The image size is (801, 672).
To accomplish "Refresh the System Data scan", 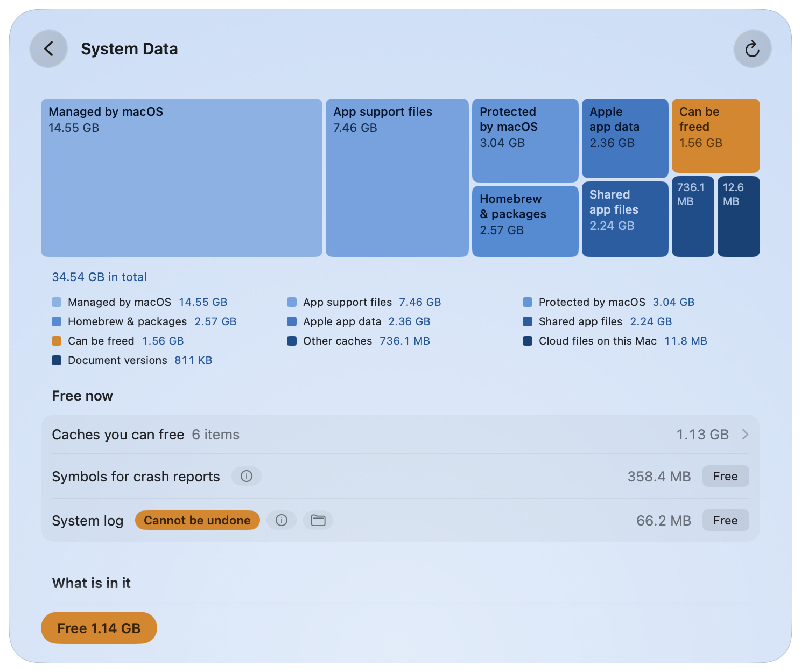I will pos(752,49).
